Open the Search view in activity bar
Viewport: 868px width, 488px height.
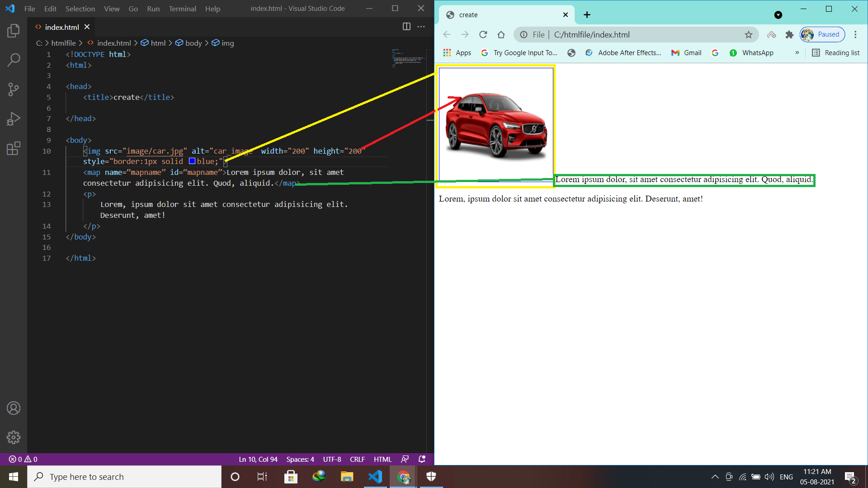click(x=14, y=60)
